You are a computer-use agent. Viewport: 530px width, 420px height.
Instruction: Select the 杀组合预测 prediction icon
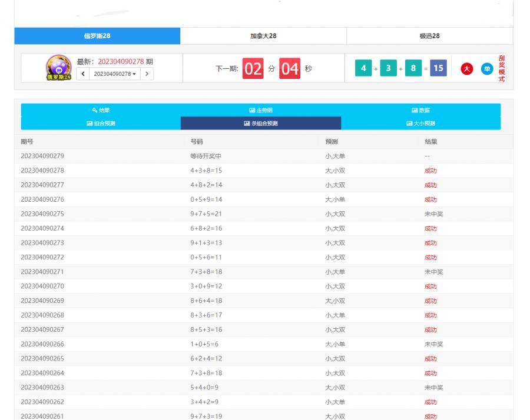click(246, 124)
